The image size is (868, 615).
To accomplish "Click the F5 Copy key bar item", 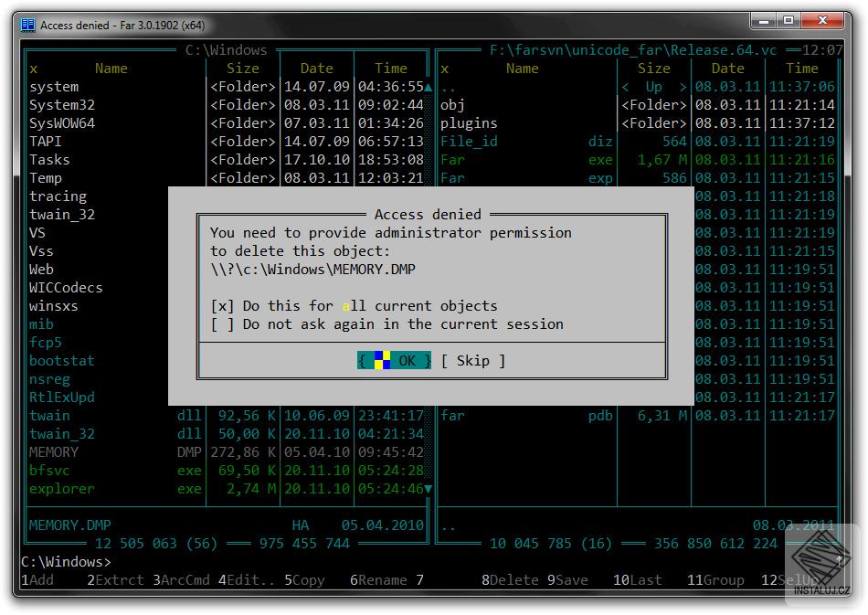I will click(x=304, y=580).
